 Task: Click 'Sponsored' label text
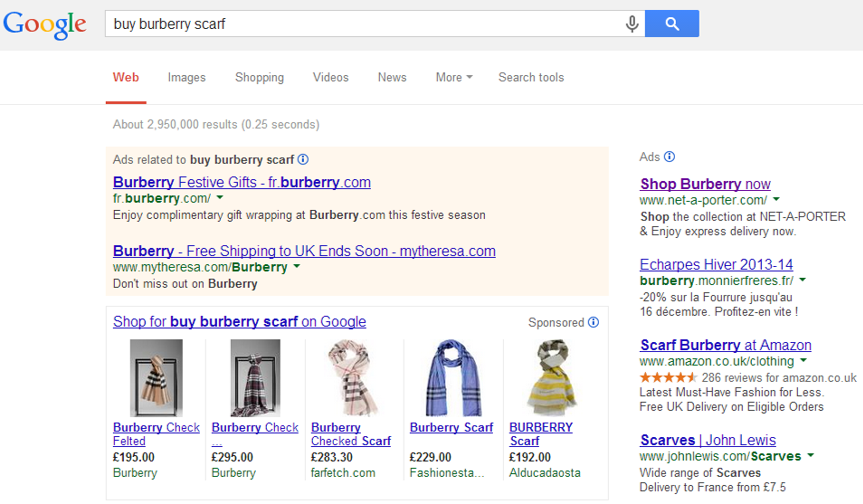556,322
